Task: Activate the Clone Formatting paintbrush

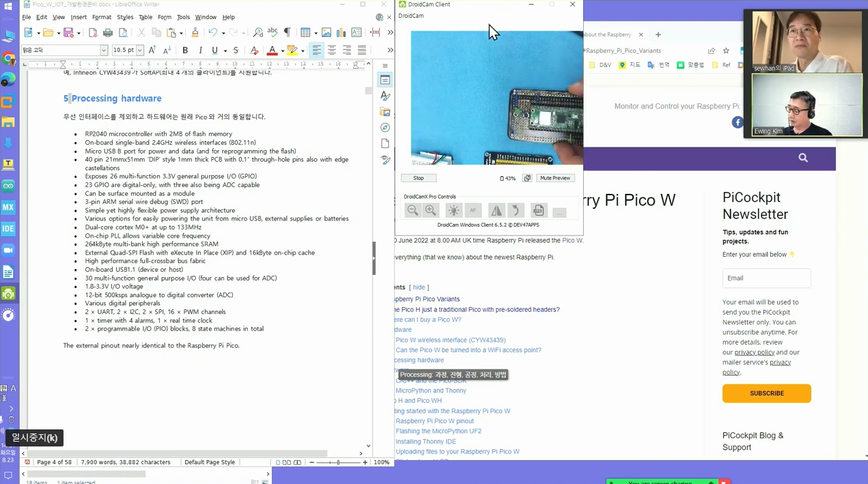Action: tap(195, 32)
